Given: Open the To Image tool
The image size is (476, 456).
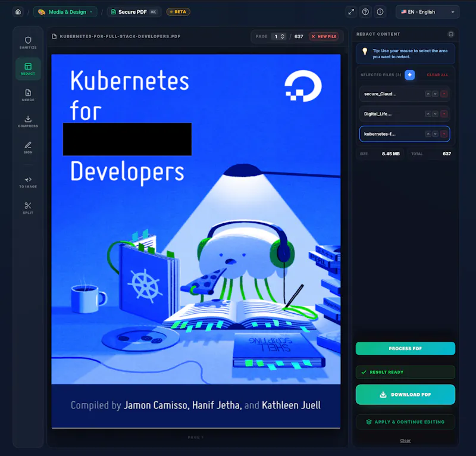Looking at the screenshot, I should tap(28, 182).
